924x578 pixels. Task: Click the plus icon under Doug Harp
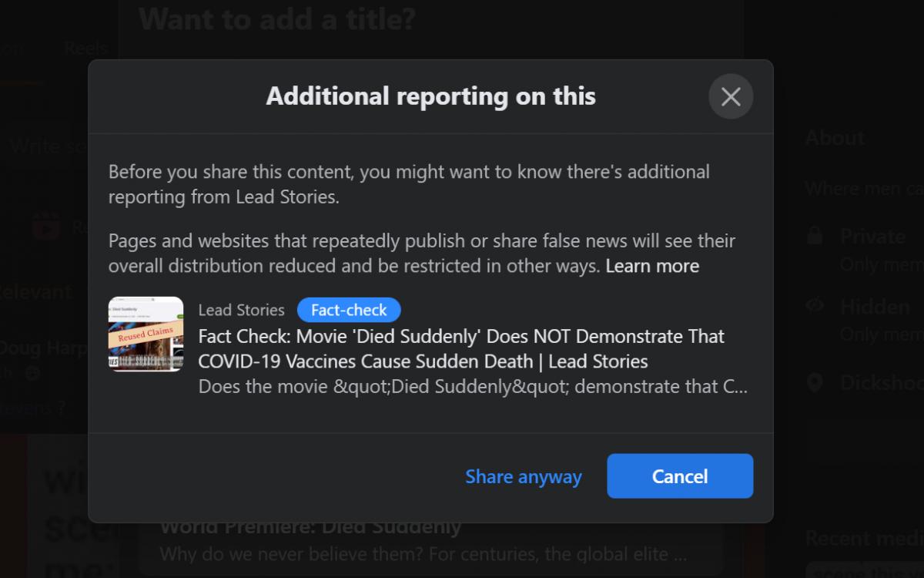[x=32, y=373]
